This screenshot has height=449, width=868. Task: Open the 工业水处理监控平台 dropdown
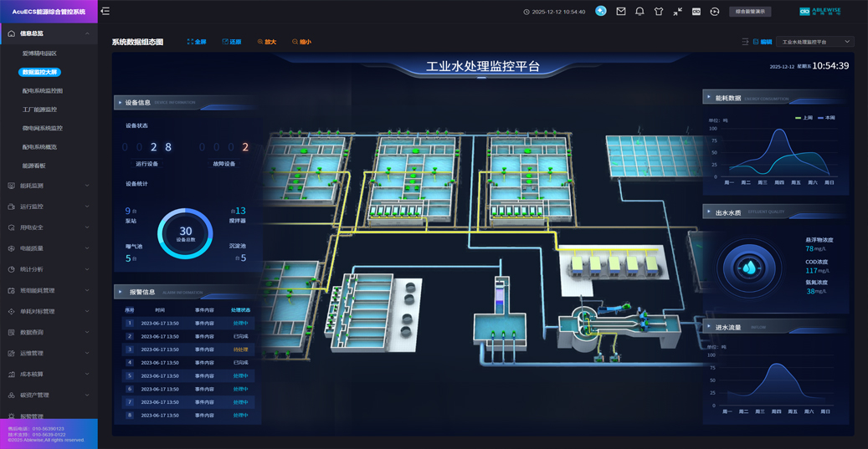815,42
